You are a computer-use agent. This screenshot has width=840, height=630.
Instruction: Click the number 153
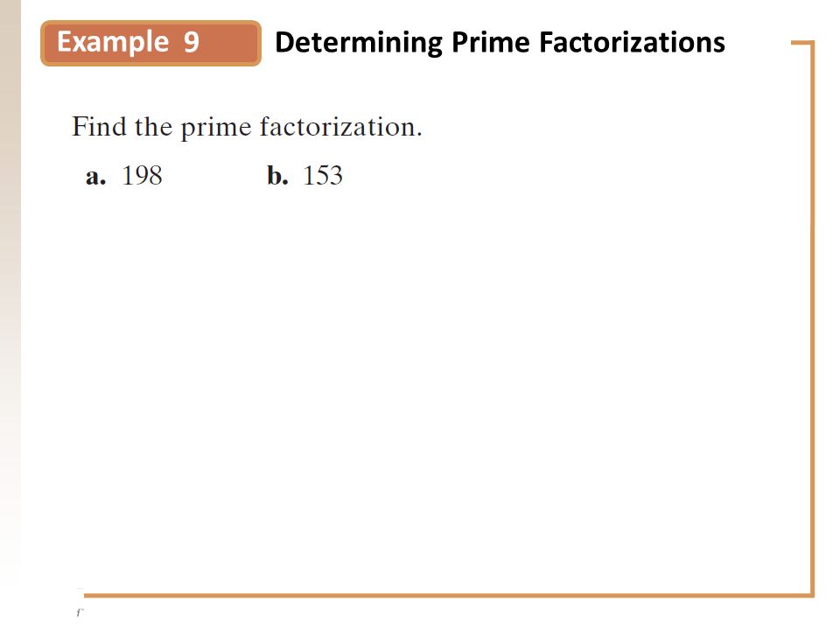pos(323,175)
